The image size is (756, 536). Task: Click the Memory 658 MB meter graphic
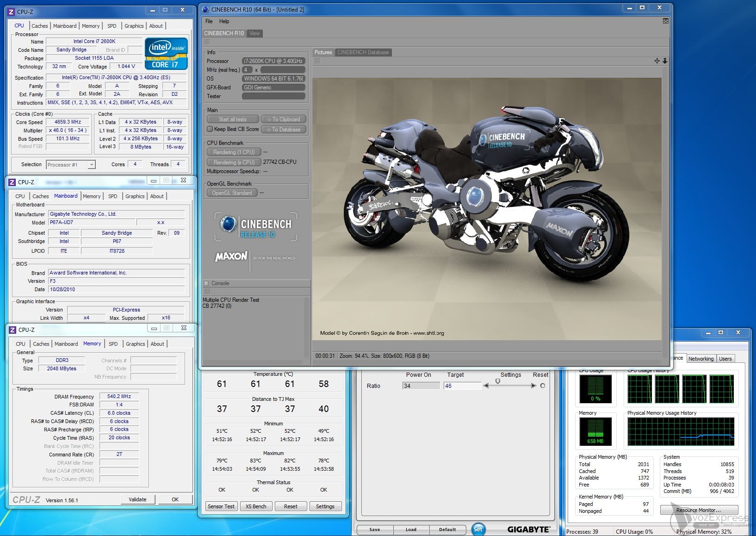click(x=595, y=431)
